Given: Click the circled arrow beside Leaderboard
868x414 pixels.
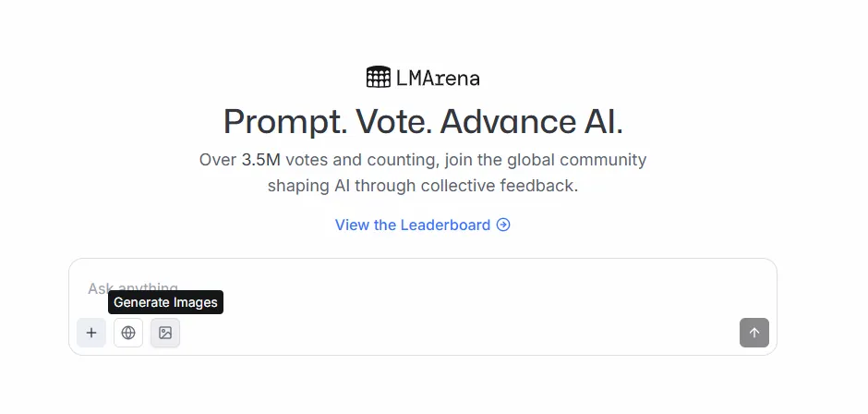Looking at the screenshot, I should (x=503, y=225).
